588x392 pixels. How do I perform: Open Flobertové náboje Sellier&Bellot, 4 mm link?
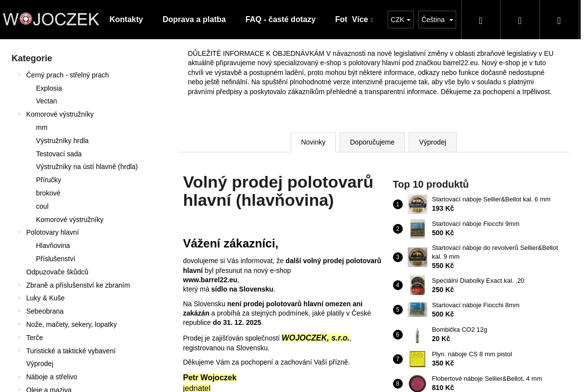tap(487, 378)
